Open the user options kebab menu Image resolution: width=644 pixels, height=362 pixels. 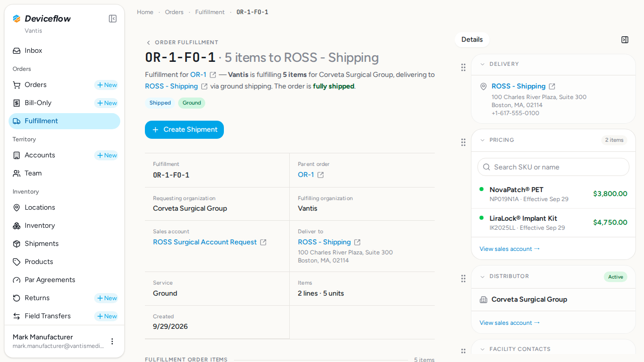[x=112, y=341]
